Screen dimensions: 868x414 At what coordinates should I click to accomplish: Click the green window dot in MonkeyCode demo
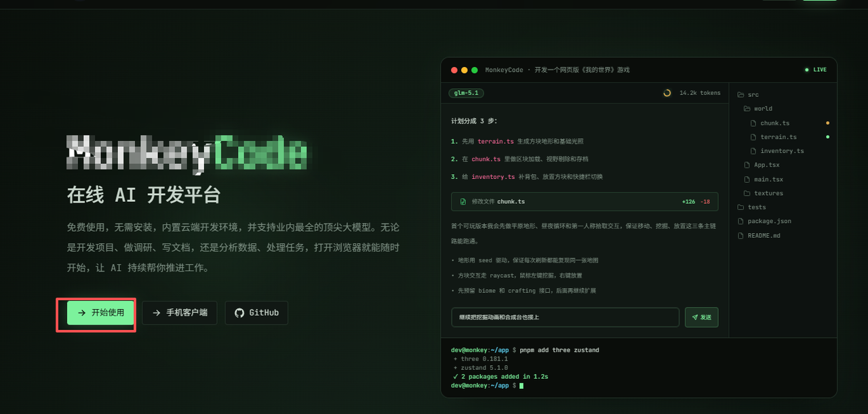[x=475, y=70]
